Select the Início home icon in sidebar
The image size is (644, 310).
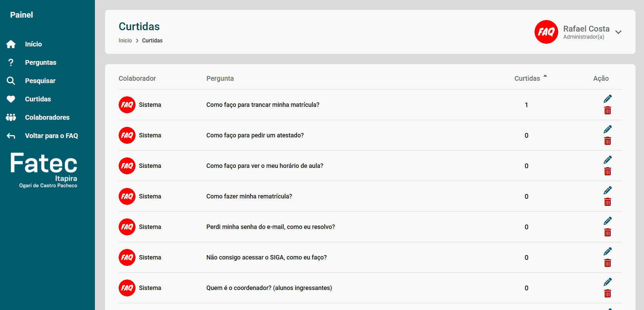pyautogui.click(x=11, y=44)
